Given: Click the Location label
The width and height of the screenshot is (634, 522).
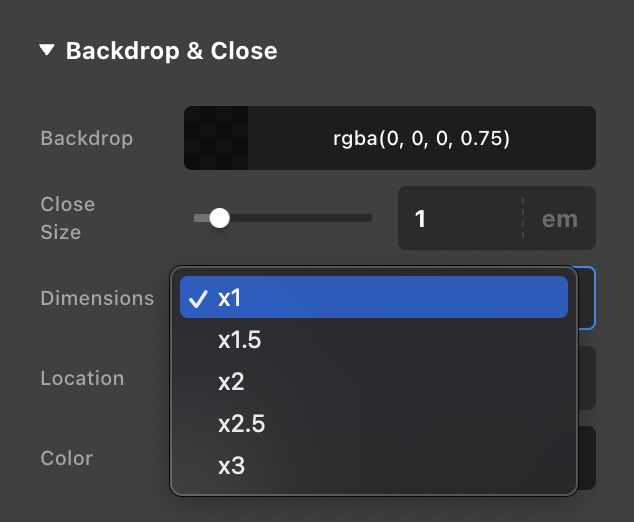Looking at the screenshot, I should [x=82, y=378].
